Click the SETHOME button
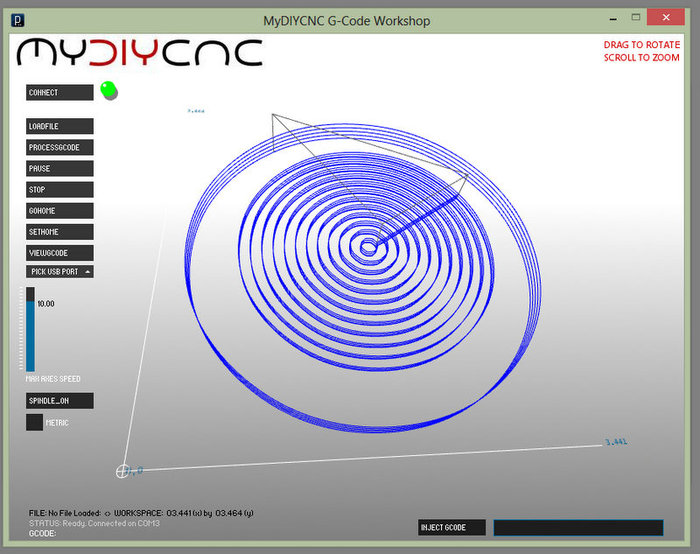 coord(59,232)
